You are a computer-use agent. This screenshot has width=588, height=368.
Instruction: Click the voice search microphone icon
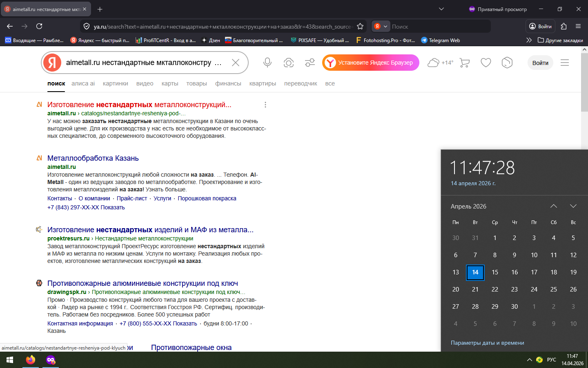point(267,63)
